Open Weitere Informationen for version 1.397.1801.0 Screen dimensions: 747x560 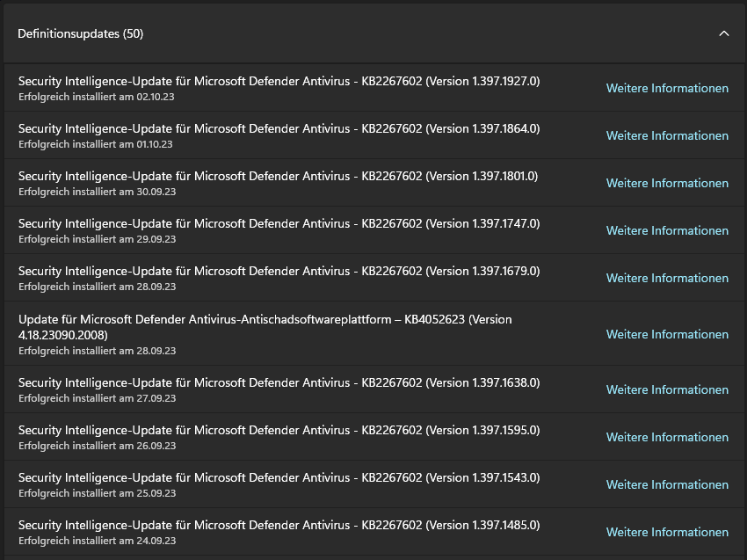tap(667, 183)
